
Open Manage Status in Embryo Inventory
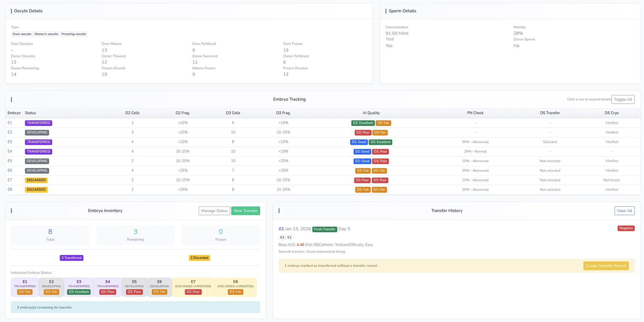pyautogui.click(x=214, y=211)
